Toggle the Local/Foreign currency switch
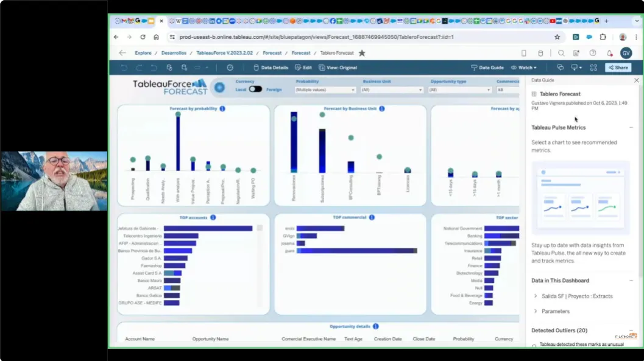644x361 pixels. point(255,89)
